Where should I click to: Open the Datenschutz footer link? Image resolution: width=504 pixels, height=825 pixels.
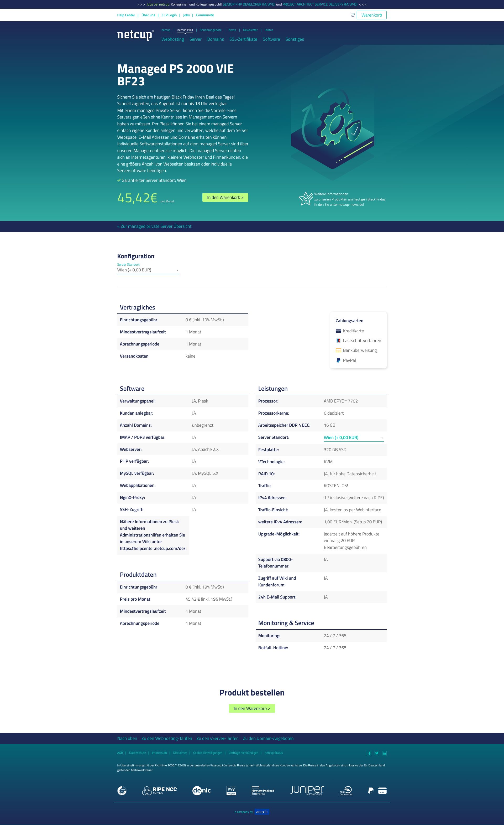click(x=138, y=753)
